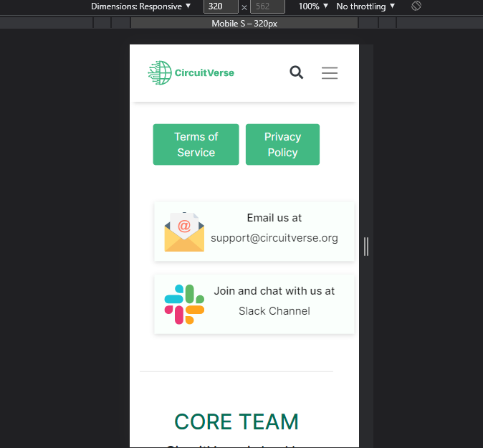Open the 100% zoom dropdown
Viewport: 483px width, 448px height.
coord(313,6)
